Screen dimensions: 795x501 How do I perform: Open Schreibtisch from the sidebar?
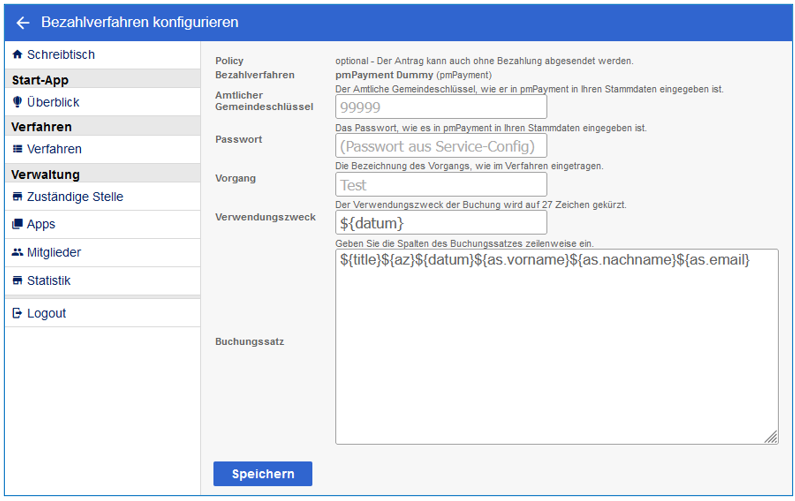tap(61, 55)
